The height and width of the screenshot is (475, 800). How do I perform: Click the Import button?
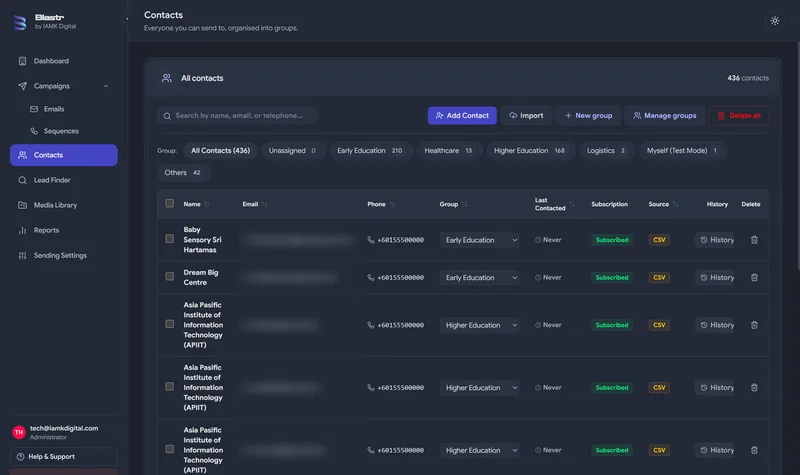coord(527,116)
